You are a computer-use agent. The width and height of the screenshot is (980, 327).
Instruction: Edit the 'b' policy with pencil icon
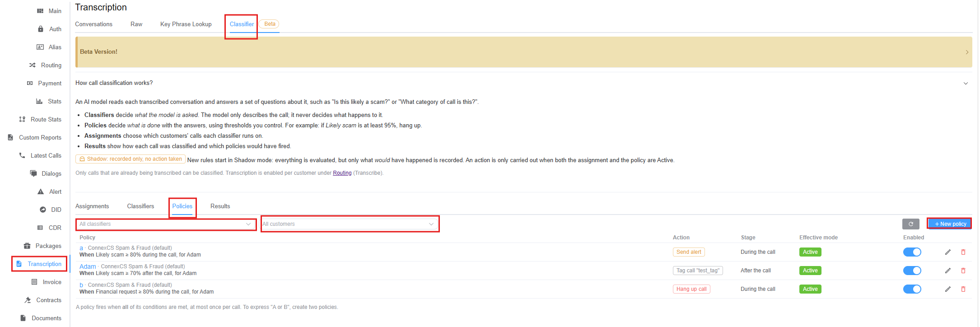pos(947,289)
